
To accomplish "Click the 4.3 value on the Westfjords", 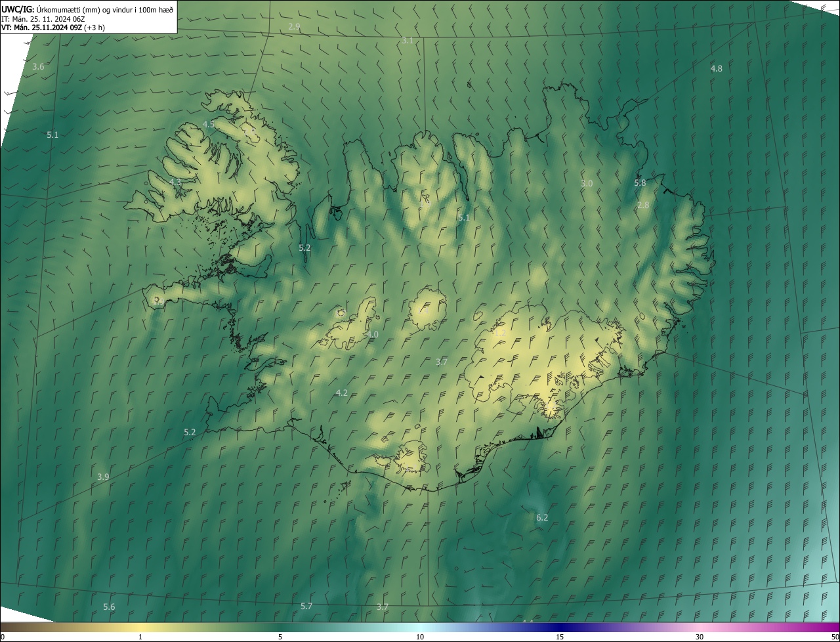I will (175, 182).
